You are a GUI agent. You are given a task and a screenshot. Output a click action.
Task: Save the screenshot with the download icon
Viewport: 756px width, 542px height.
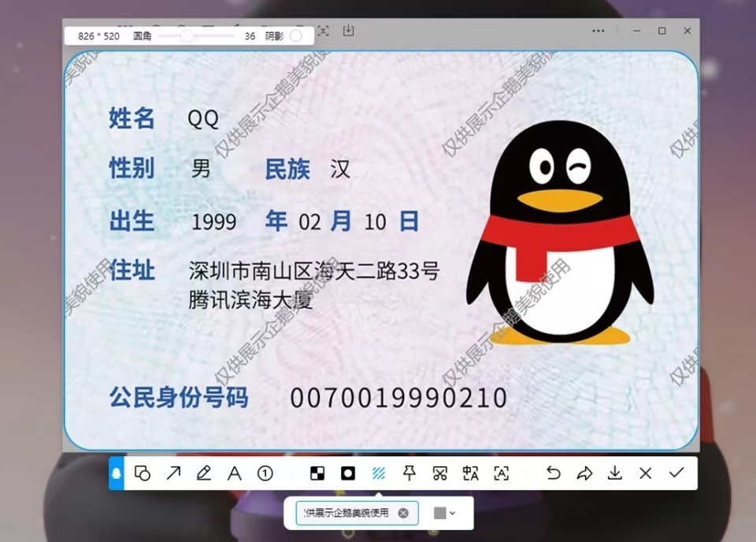[616, 473]
